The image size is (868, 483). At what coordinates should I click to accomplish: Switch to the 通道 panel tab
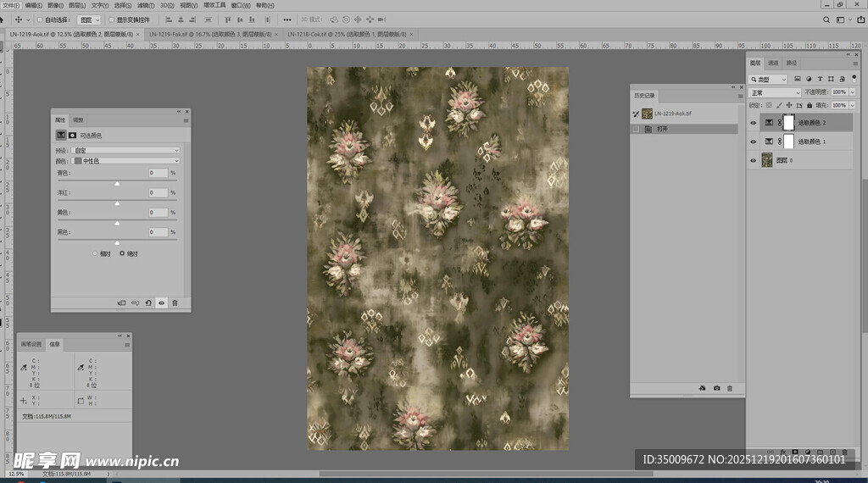pyautogui.click(x=773, y=63)
